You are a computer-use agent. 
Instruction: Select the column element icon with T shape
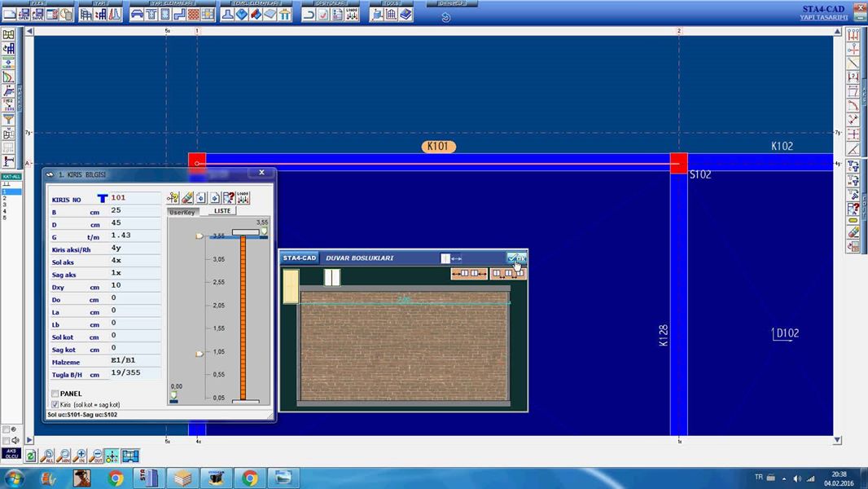click(x=151, y=15)
